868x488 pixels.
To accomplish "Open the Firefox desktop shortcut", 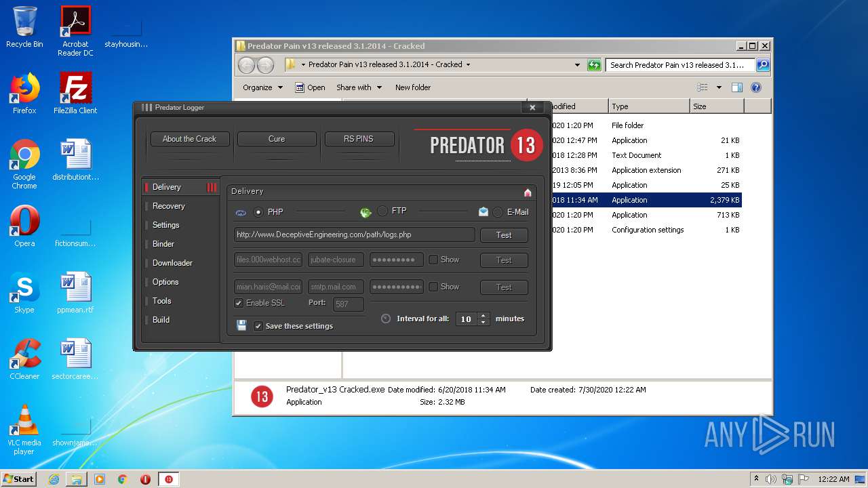I will pos(24,94).
